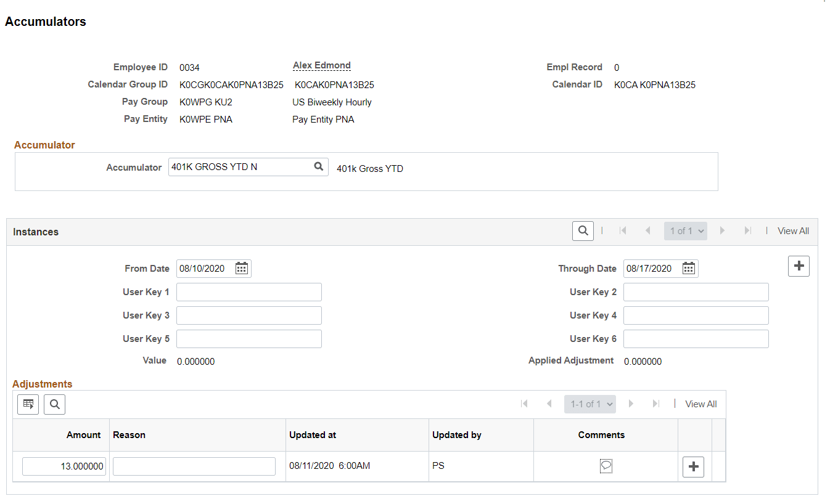This screenshot has width=838, height=504.
Task: Click the Find icon in the Instances header
Action: click(x=583, y=230)
